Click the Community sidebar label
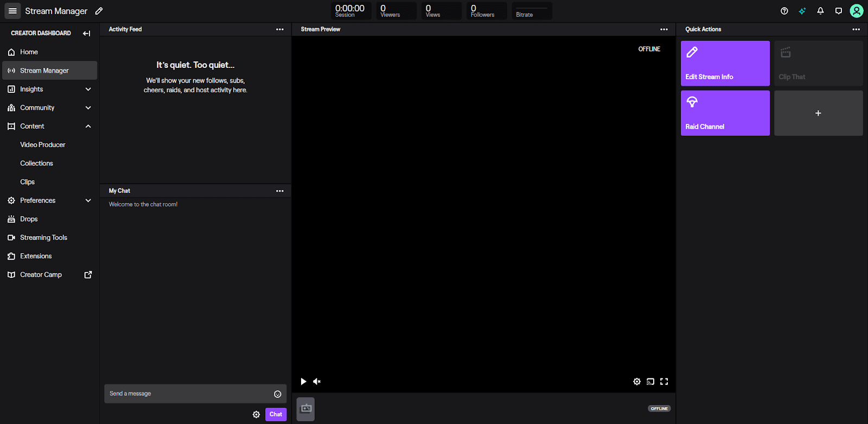This screenshot has height=424, width=868. click(37, 107)
